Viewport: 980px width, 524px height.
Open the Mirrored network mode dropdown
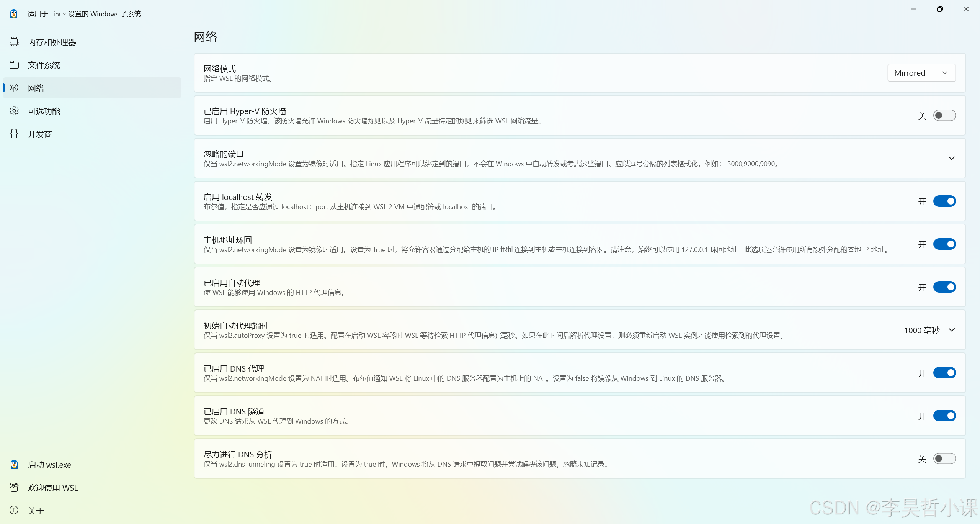[921, 72]
